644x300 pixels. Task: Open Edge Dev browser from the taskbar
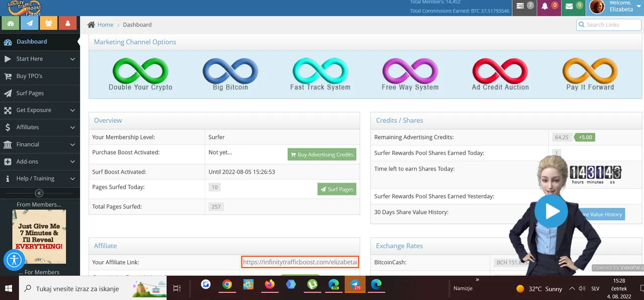pos(334,285)
